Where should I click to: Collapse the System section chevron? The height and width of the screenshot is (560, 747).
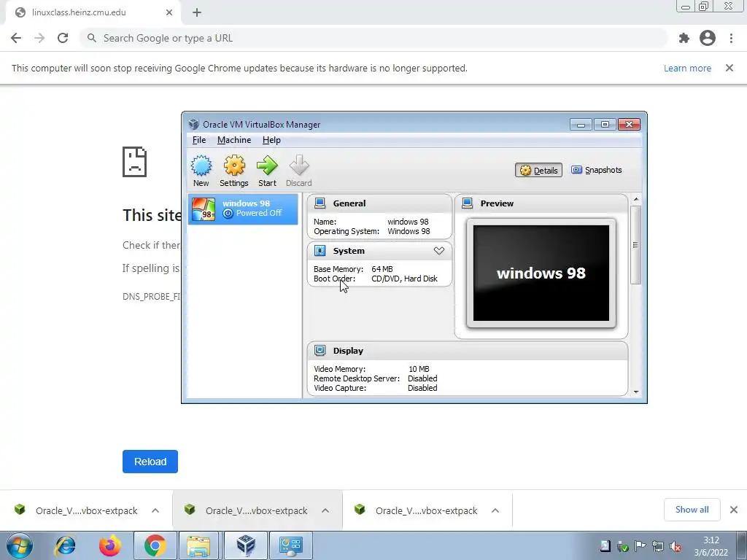click(x=438, y=251)
